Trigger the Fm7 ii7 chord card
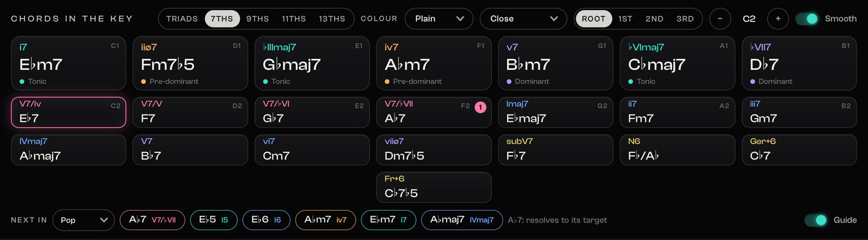Image resolution: width=868 pixels, height=240 pixels. [x=678, y=112]
